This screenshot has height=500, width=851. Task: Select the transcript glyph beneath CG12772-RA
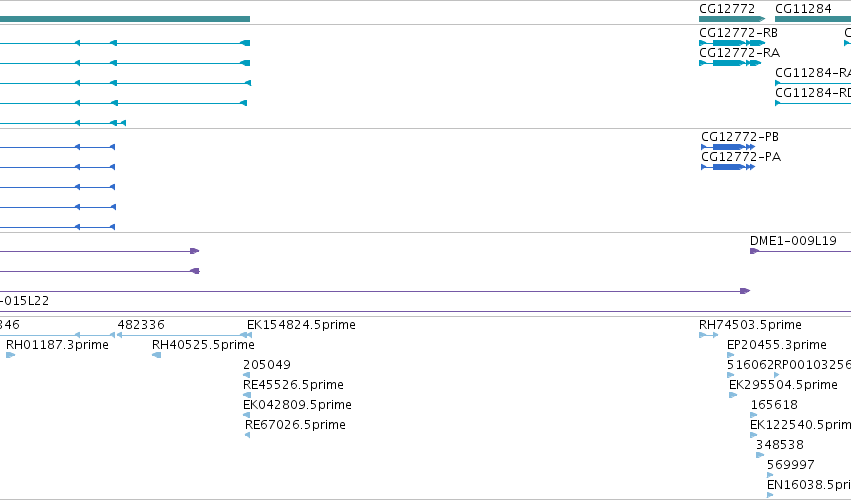tap(730, 63)
